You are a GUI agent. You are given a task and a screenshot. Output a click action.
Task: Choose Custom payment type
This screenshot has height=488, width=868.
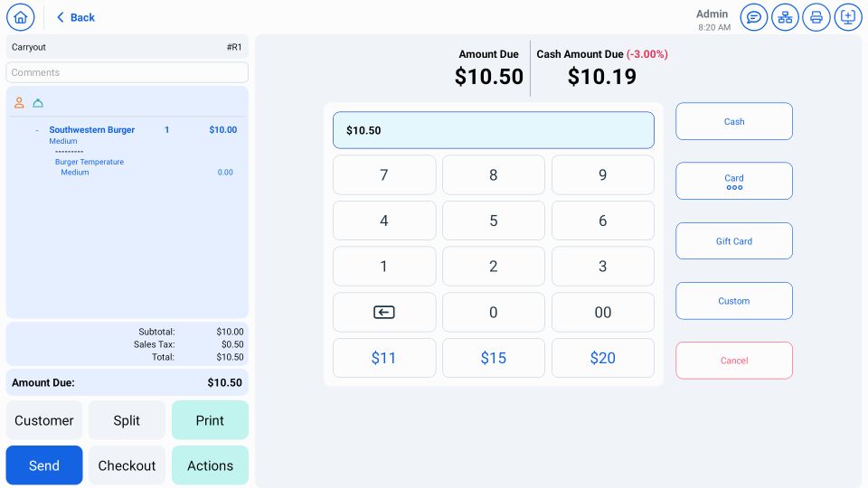(733, 301)
